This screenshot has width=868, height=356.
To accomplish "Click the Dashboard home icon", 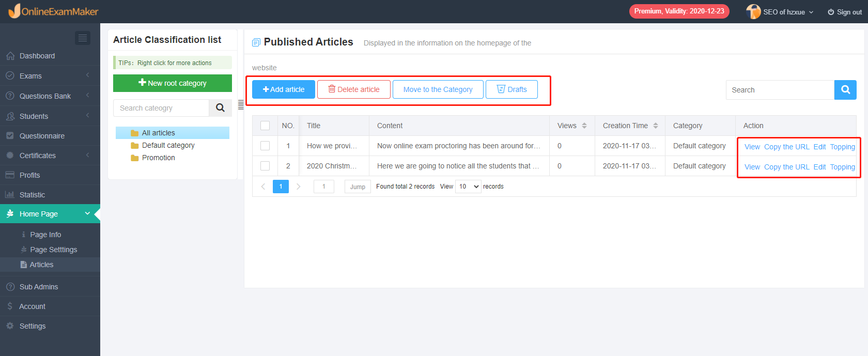I will coord(10,56).
